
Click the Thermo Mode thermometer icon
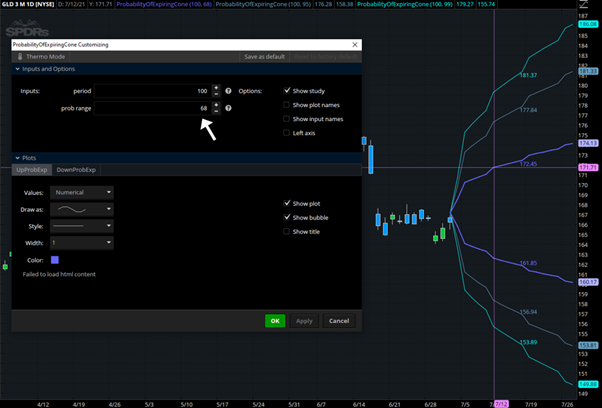[20, 57]
